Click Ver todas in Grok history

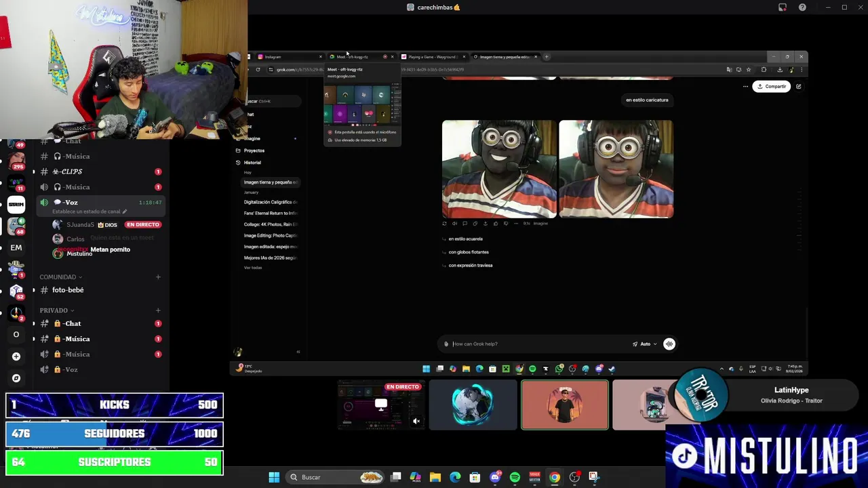(253, 268)
